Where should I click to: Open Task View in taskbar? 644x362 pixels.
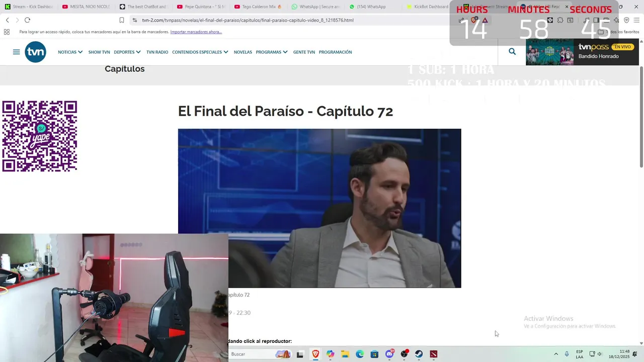(x=300, y=354)
